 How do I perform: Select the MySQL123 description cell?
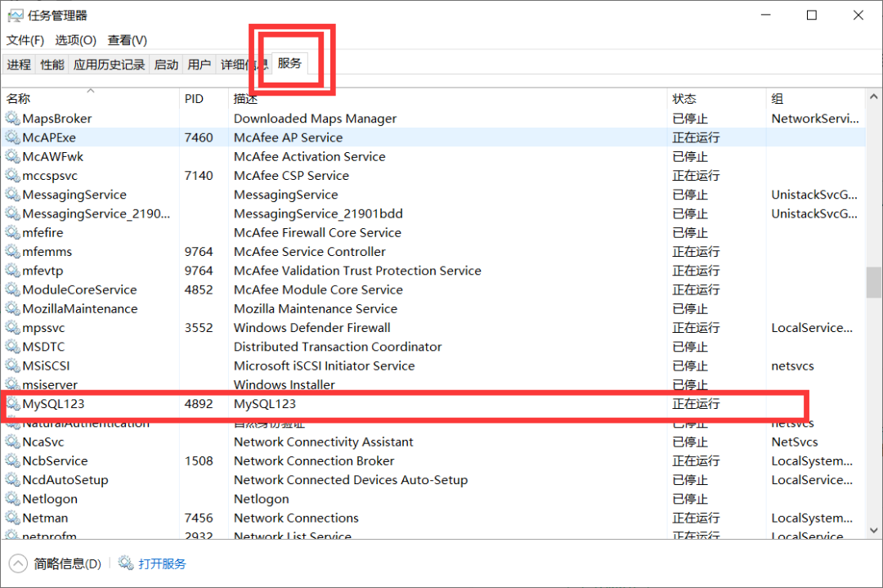click(265, 404)
